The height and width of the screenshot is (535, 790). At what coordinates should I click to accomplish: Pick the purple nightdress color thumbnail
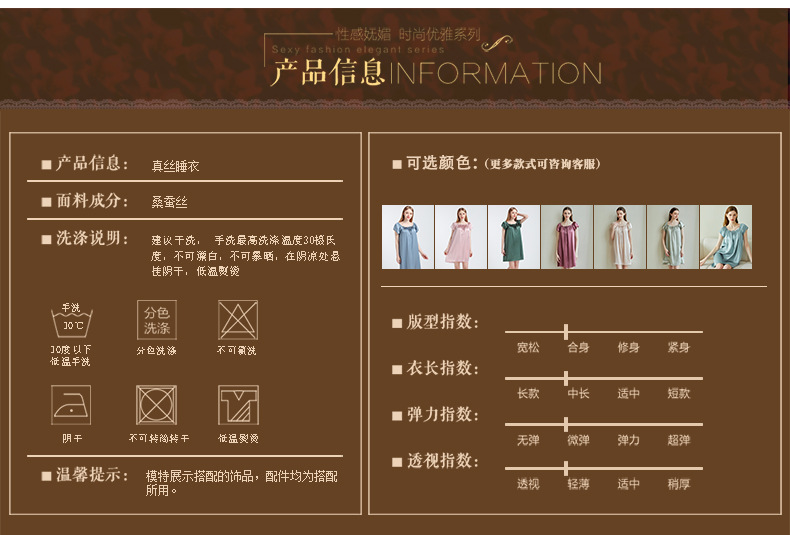567,237
